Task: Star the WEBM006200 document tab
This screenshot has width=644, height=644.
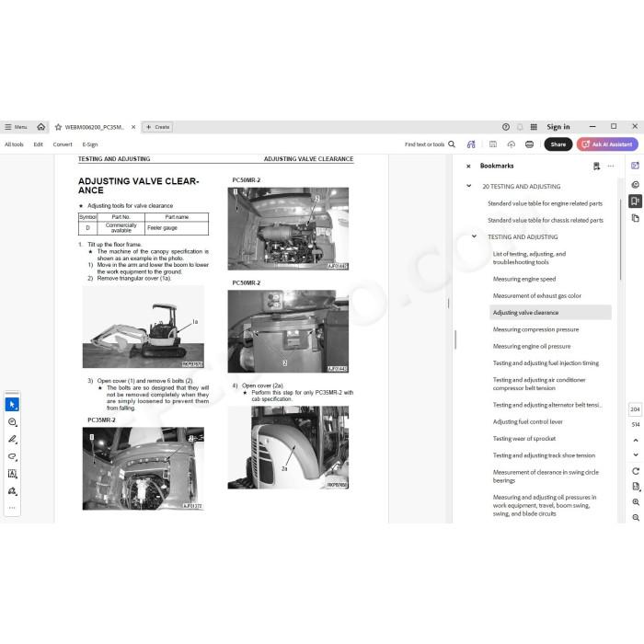Action: [x=58, y=127]
